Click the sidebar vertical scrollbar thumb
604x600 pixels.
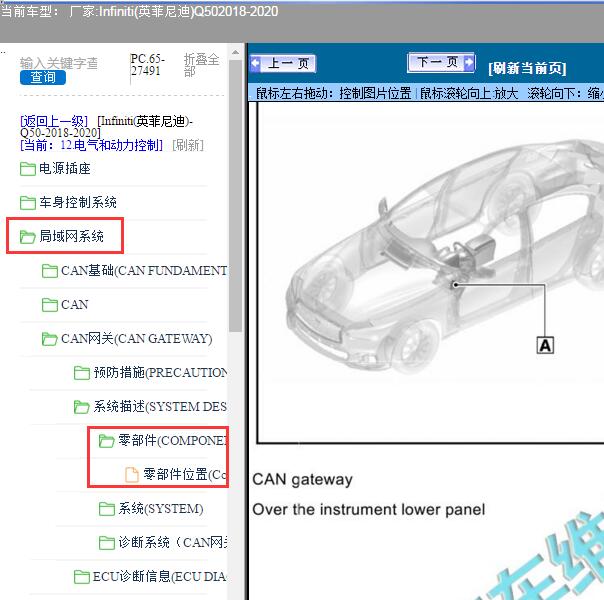tap(235, 195)
